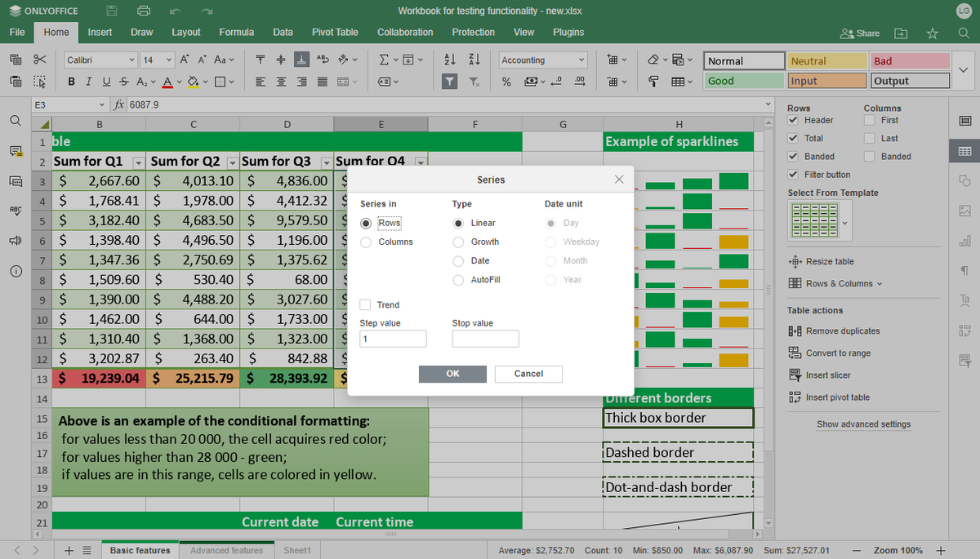Open the Insert tab
980x559 pixels.
pos(100,32)
